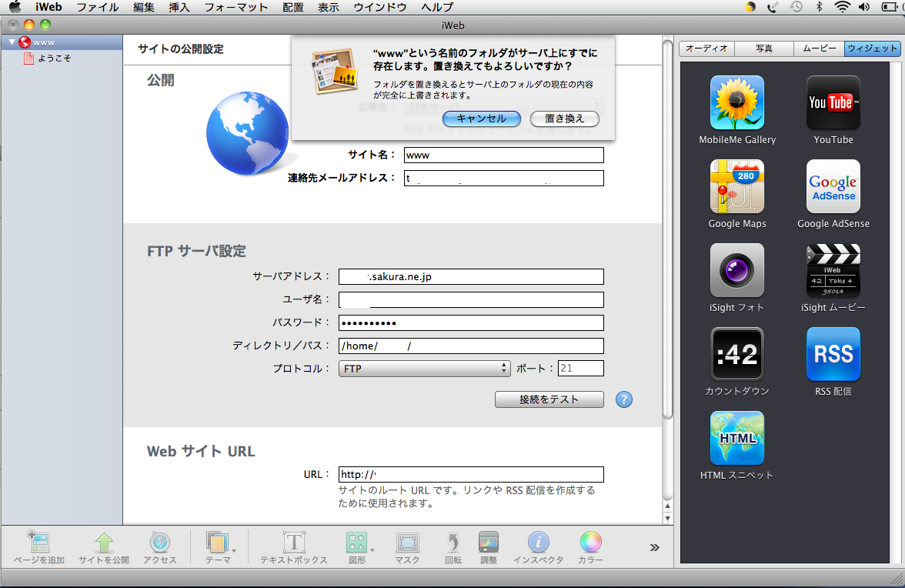Click the カウントダウン widget icon
The image size is (905, 588).
click(x=736, y=355)
